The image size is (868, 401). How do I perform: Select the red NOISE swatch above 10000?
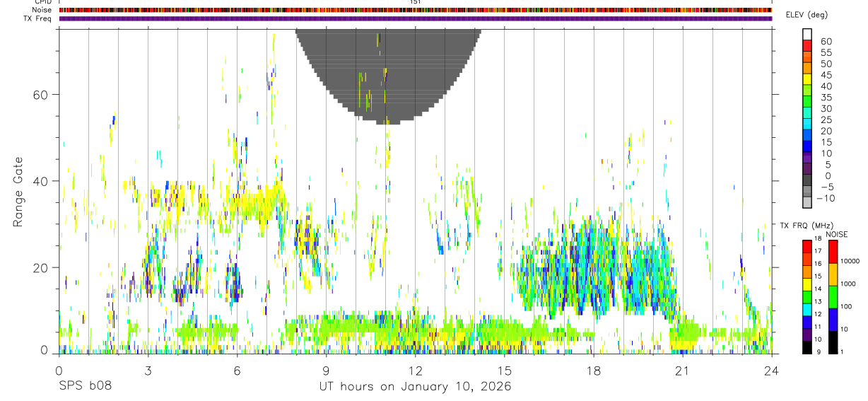pos(833,251)
